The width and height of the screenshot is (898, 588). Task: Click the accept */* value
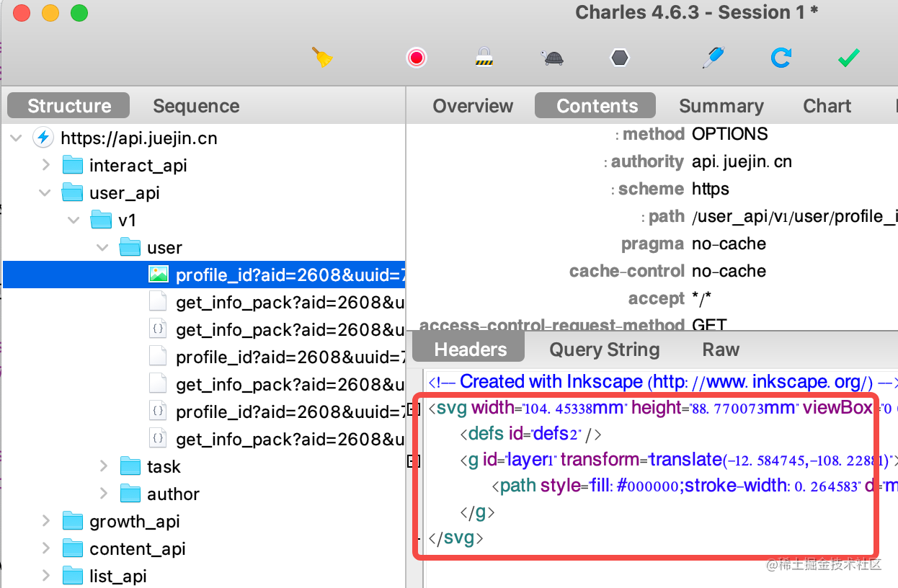pyautogui.click(x=703, y=298)
